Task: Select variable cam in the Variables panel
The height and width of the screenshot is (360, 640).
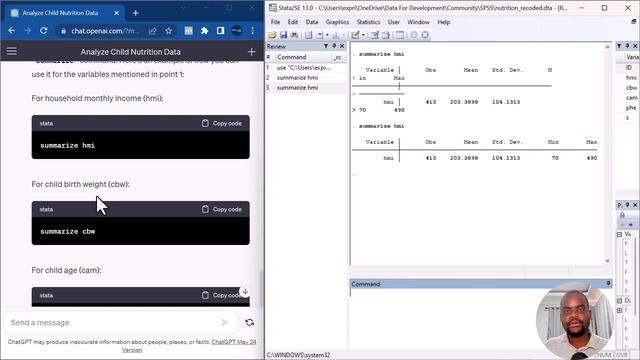Action: [631, 98]
